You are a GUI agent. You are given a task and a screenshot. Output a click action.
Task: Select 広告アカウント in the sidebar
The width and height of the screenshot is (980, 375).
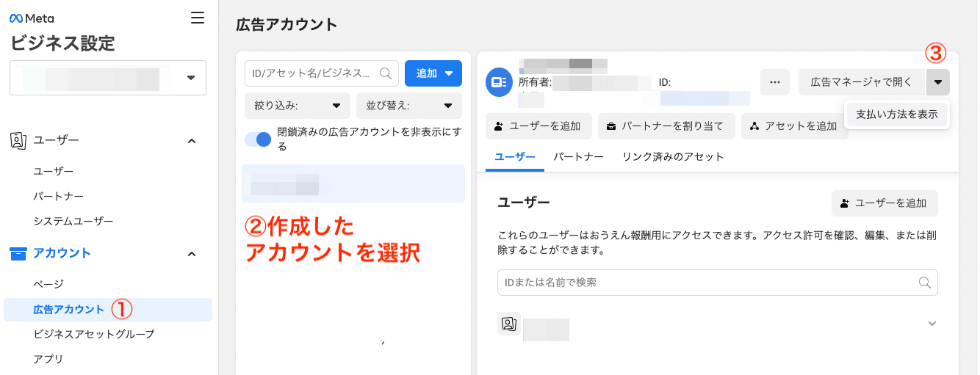[108, 310]
